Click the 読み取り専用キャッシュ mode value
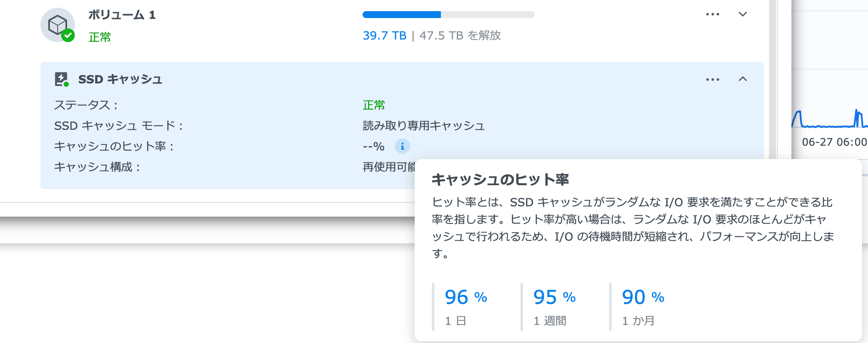The width and height of the screenshot is (868, 343). pyautogui.click(x=423, y=126)
